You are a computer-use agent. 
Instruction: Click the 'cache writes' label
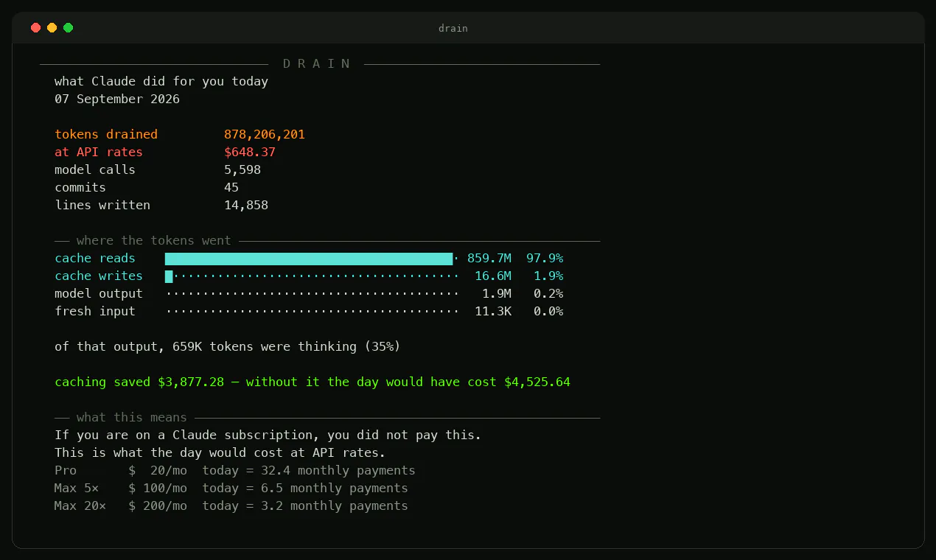coord(99,276)
